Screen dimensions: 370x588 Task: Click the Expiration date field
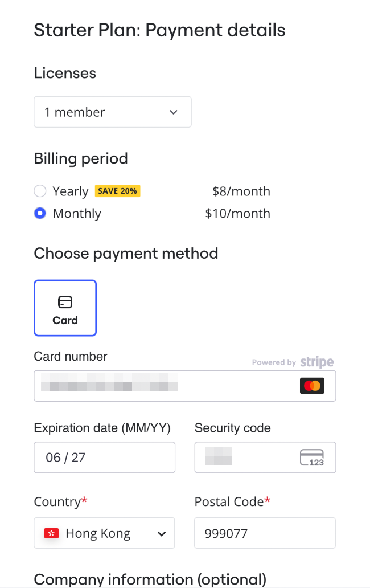(x=104, y=458)
